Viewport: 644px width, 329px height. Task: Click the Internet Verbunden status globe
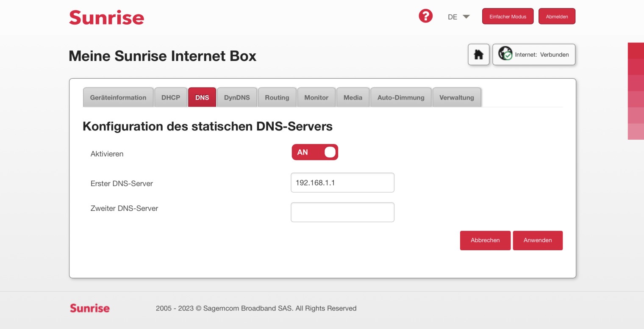(x=505, y=54)
